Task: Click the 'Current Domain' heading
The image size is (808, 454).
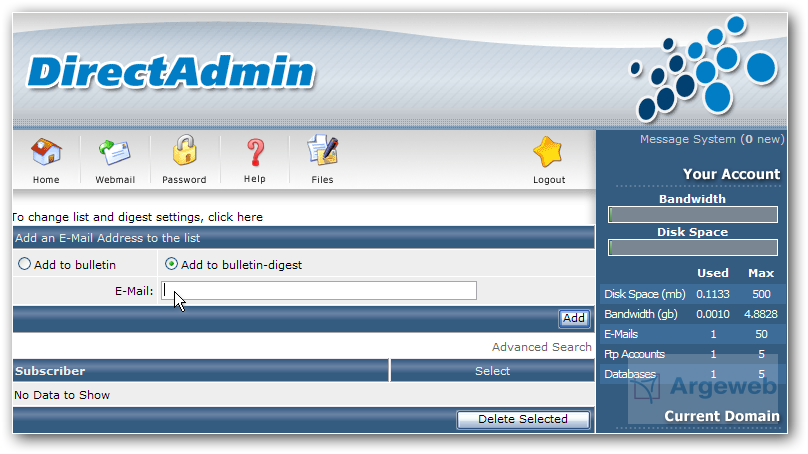Action: (x=721, y=416)
